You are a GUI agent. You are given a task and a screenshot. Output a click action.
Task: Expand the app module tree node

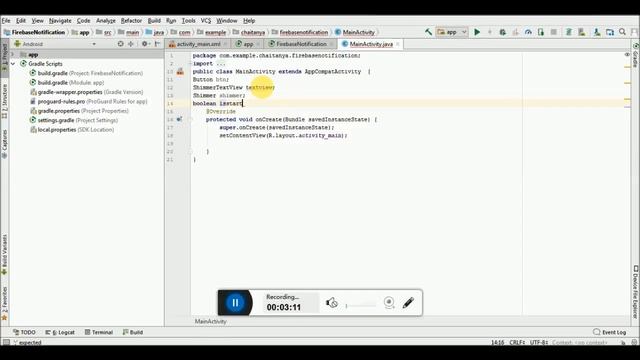pos(13,54)
